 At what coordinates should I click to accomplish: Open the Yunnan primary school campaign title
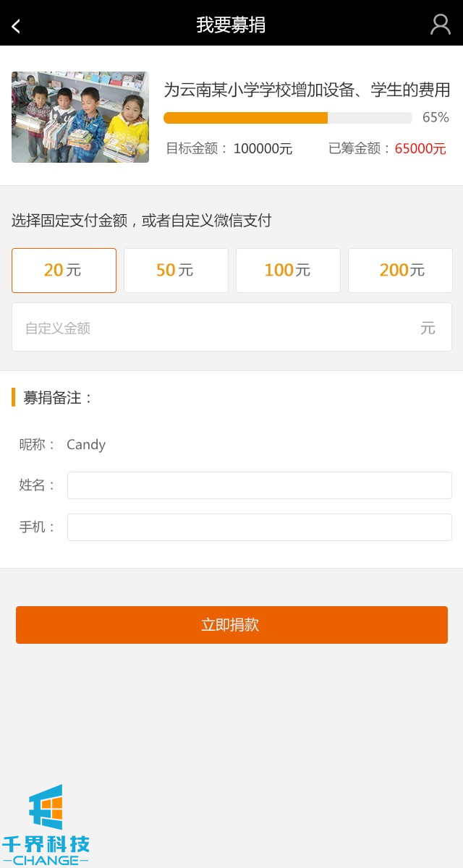tap(307, 90)
